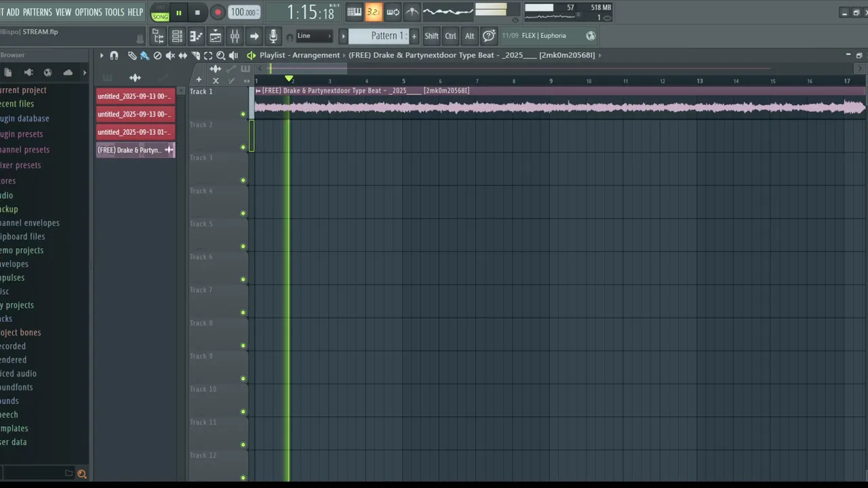
Task: Select the slip tool in playlist toolbar
Action: [182, 56]
